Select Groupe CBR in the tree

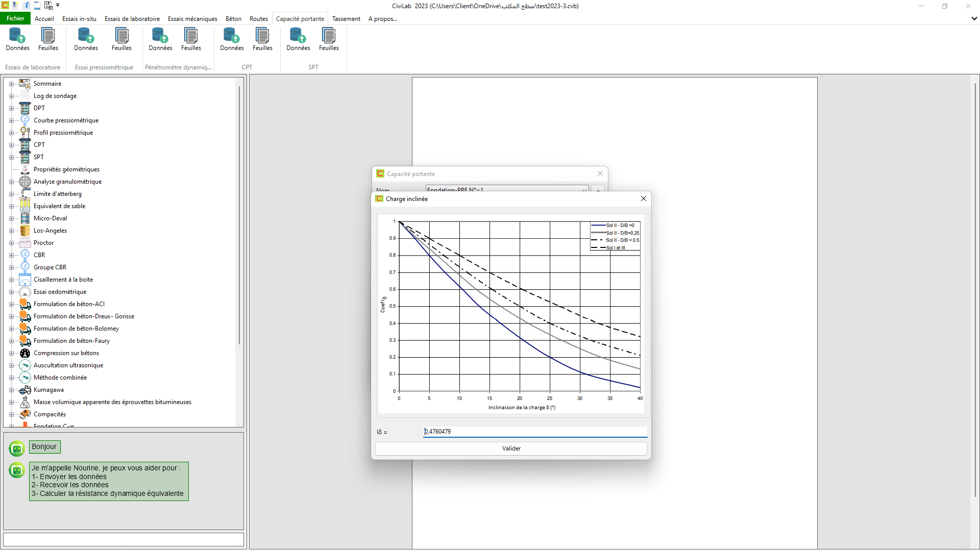tap(50, 267)
